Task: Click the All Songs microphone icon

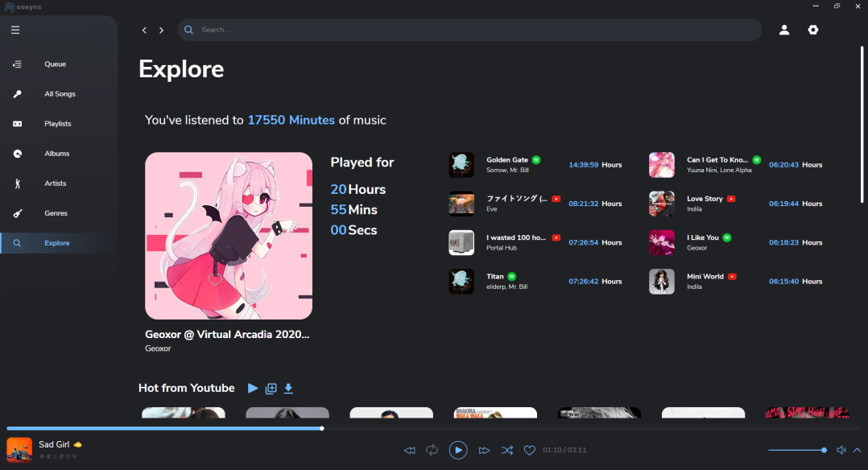Action: coord(17,94)
